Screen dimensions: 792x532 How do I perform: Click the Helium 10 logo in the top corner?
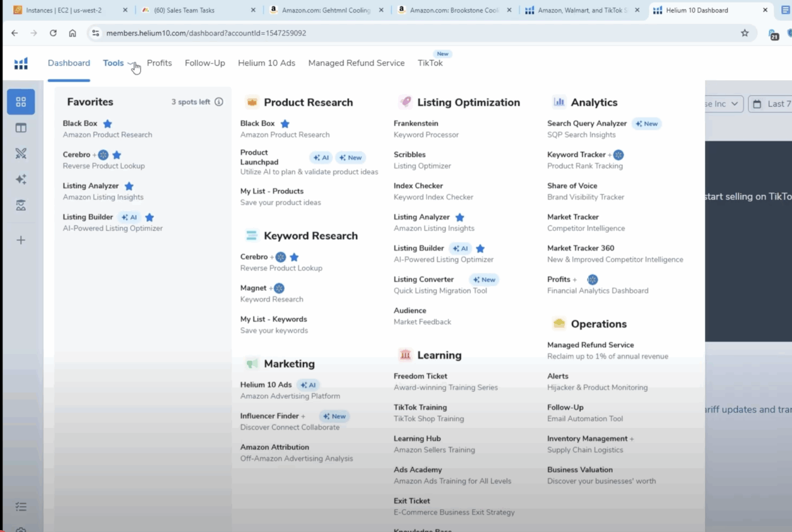tap(20, 63)
